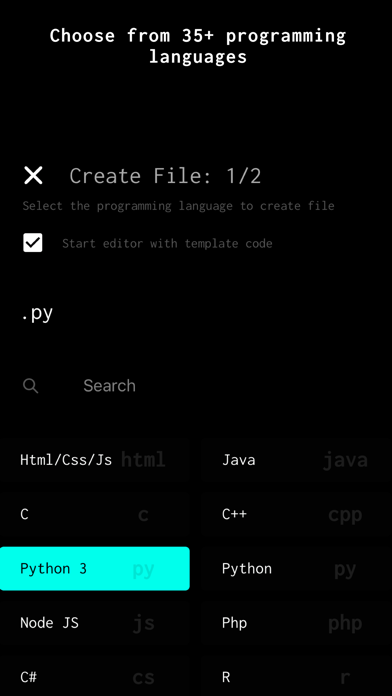Pick R language option
This screenshot has width=392, height=696.
pos(297,676)
